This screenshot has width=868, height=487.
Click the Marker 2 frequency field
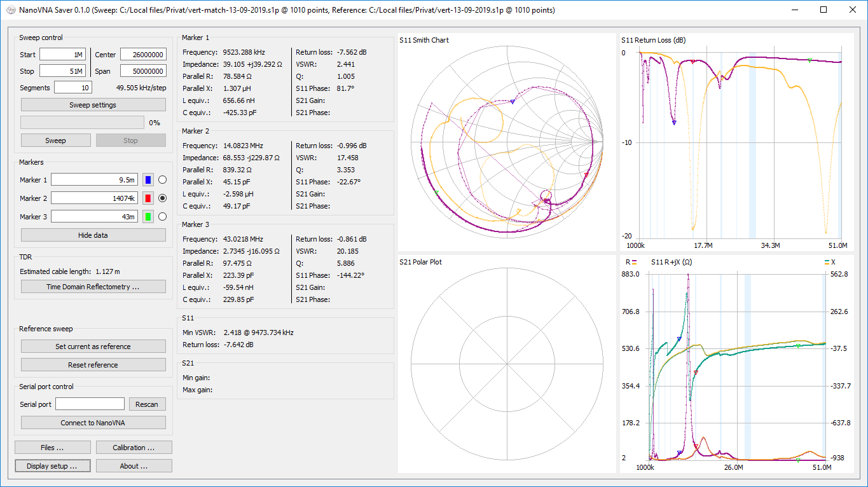pyautogui.click(x=94, y=198)
